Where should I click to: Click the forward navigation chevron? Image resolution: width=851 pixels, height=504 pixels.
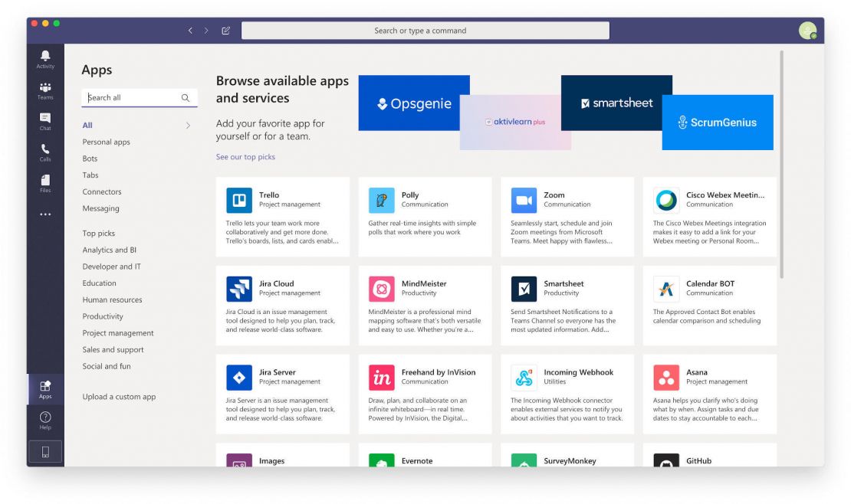(x=205, y=31)
